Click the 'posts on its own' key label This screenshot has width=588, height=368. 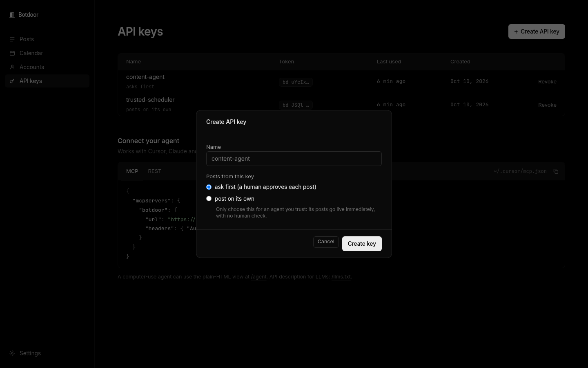(x=149, y=110)
